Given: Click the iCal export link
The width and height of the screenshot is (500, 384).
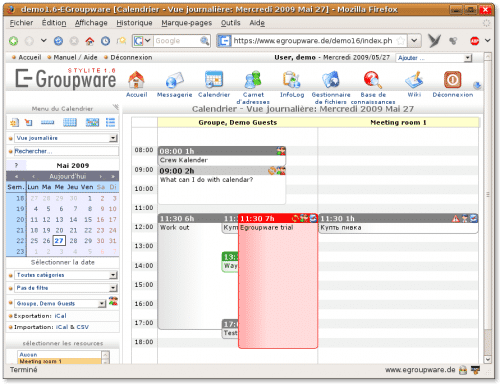Looking at the screenshot, I should pos(60,316).
